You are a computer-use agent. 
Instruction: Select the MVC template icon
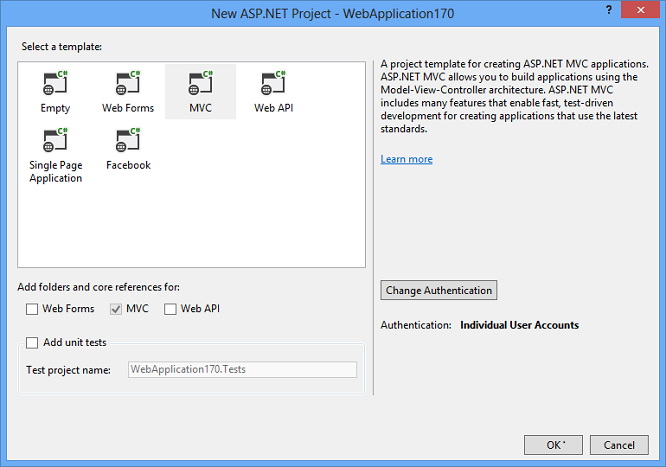point(200,83)
